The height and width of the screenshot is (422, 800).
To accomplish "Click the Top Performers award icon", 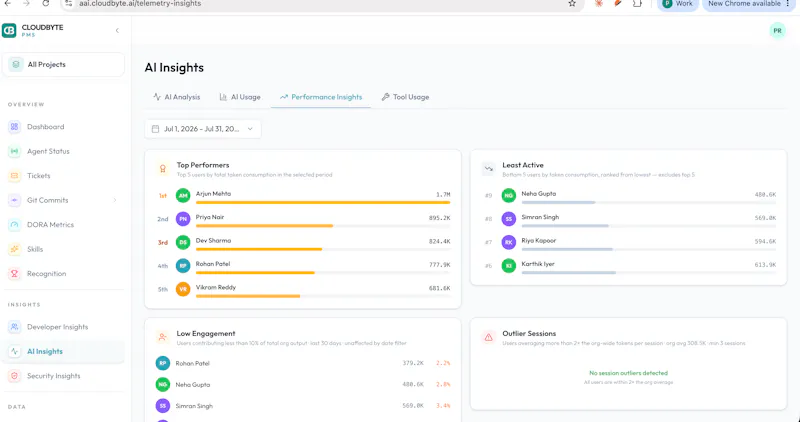I will [x=163, y=169].
